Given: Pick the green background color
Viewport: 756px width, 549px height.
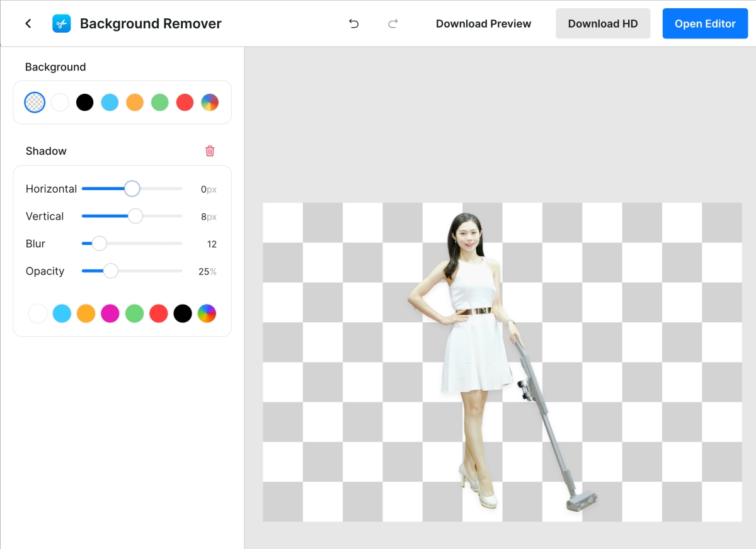Looking at the screenshot, I should pos(160,102).
